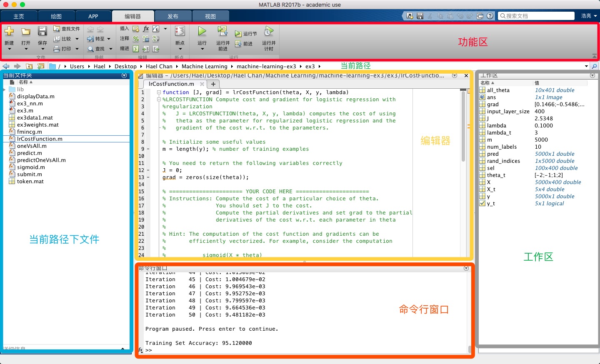Click the green percent comment icon
600x364 pixels.
coord(136,39)
